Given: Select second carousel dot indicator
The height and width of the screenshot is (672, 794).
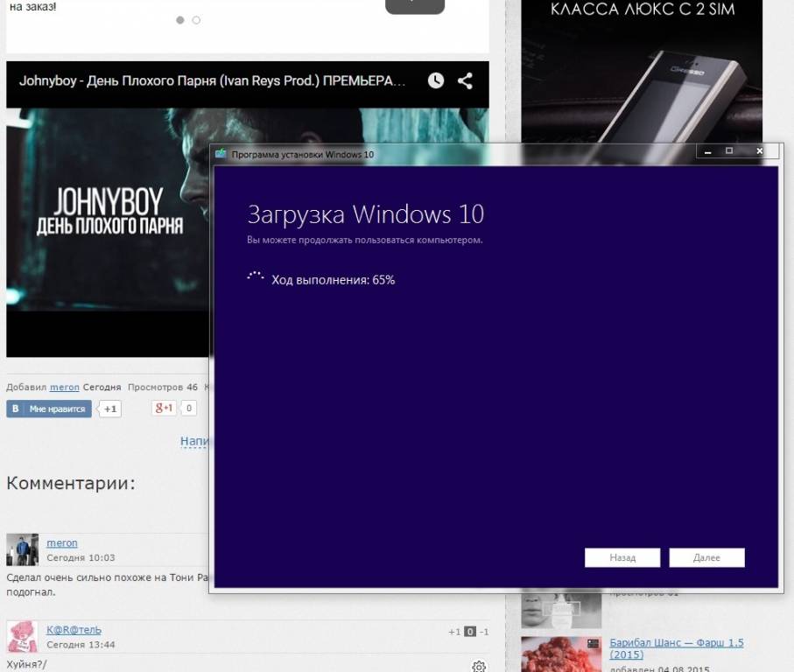Looking at the screenshot, I should click(196, 20).
